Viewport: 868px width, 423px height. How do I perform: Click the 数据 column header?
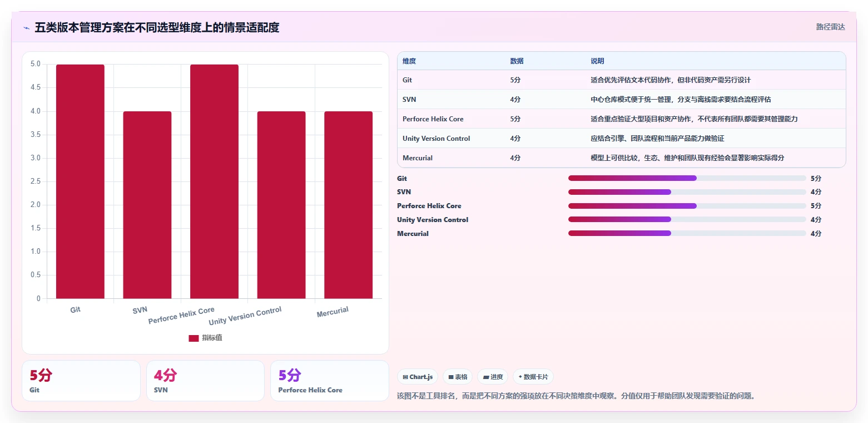click(517, 61)
